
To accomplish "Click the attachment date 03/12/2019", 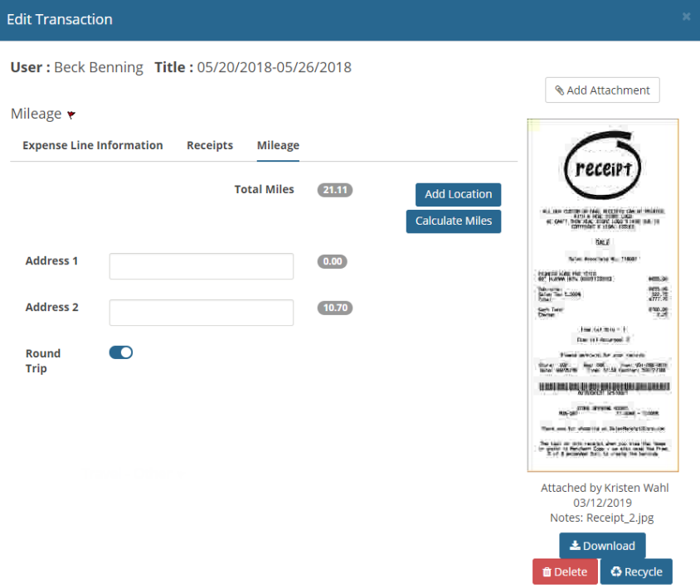I will coord(602,503).
